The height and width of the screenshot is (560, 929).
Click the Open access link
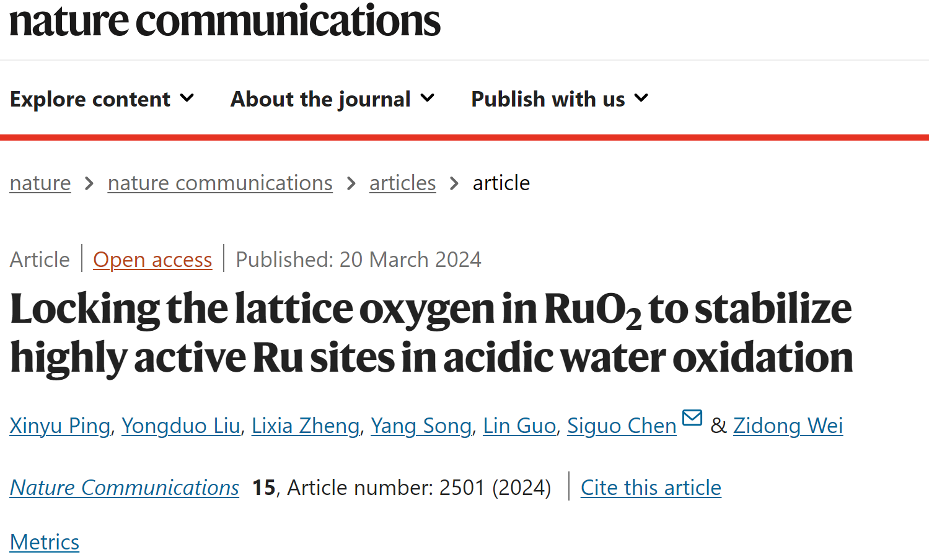[x=152, y=260]
